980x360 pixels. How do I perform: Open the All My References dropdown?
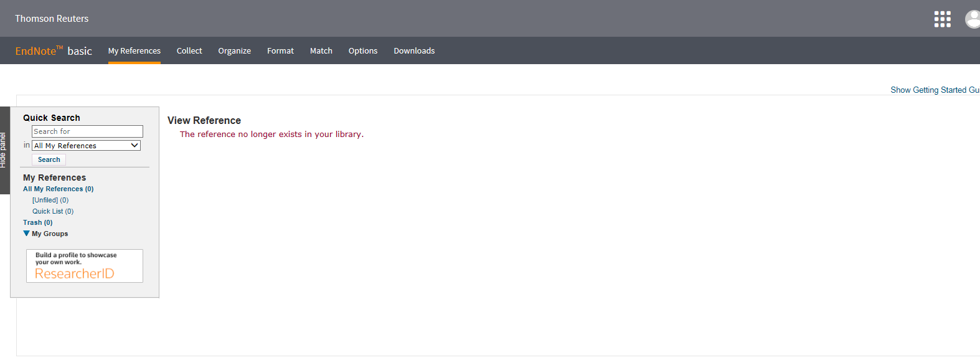tap(86, 146)
